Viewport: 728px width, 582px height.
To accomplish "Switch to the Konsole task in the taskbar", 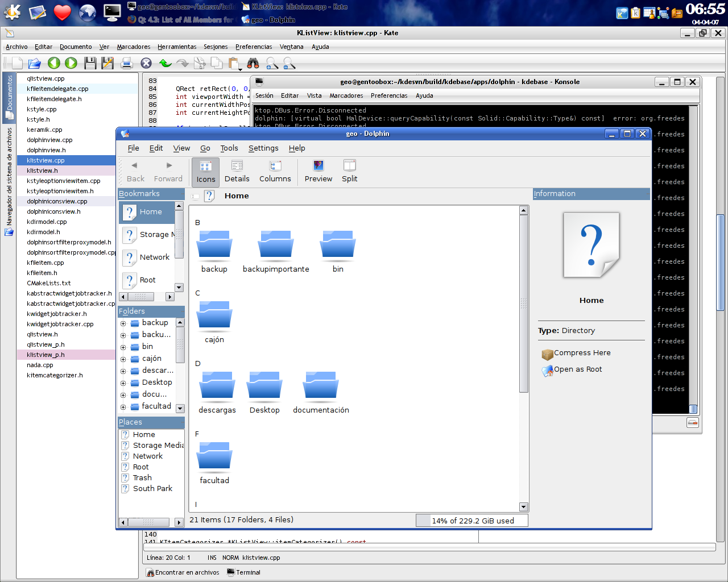I will 181,7.
